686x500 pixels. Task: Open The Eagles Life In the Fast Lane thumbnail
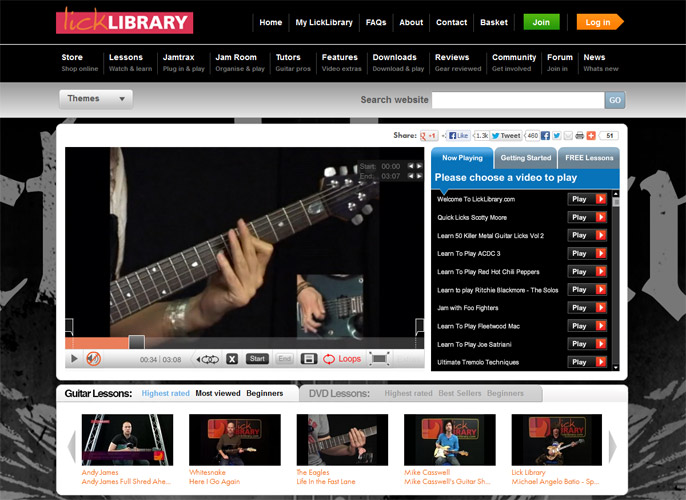coord(342,440)
